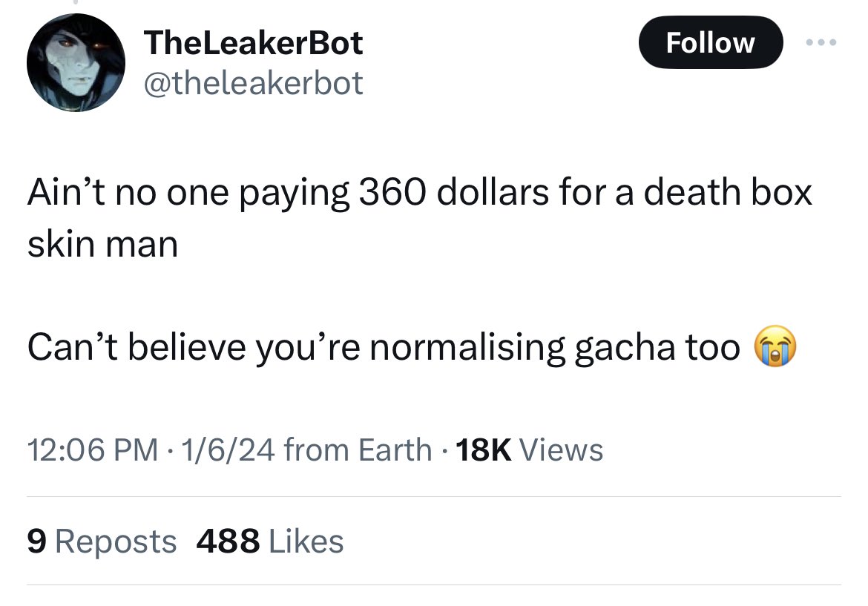
Task: Click the 1/6/24 post date
Action: click(228, 449)
